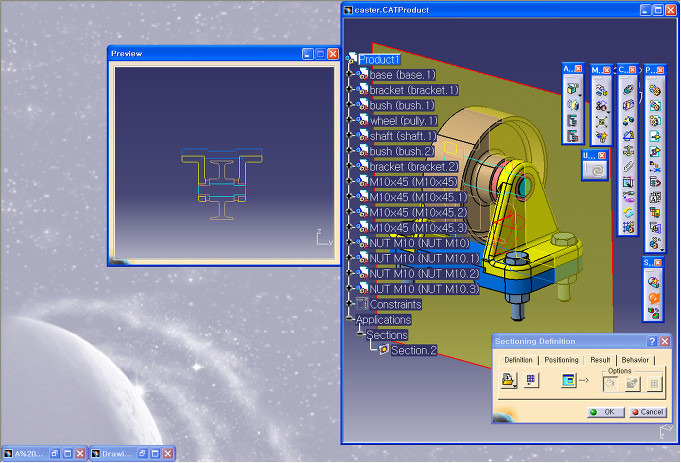Click the Fix Component anchor icon
The image size is (681, 463).
tap(628, 151)
